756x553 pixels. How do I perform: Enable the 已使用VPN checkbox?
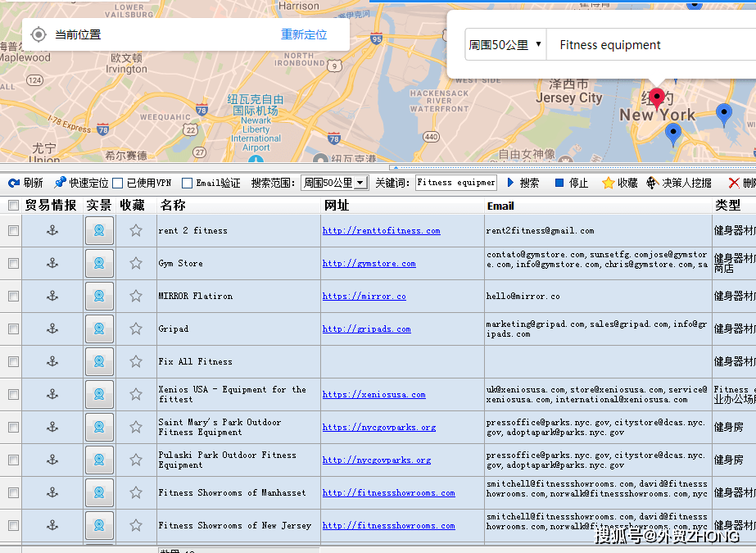118,183
